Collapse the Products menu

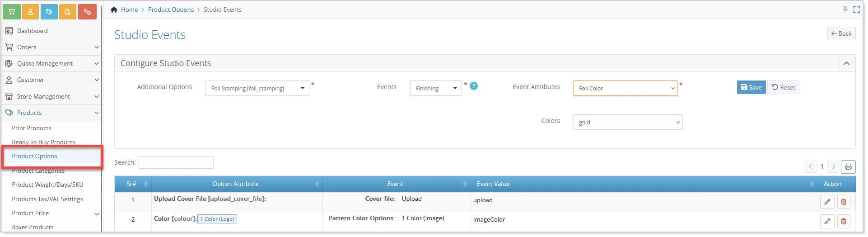click(51, 113)
